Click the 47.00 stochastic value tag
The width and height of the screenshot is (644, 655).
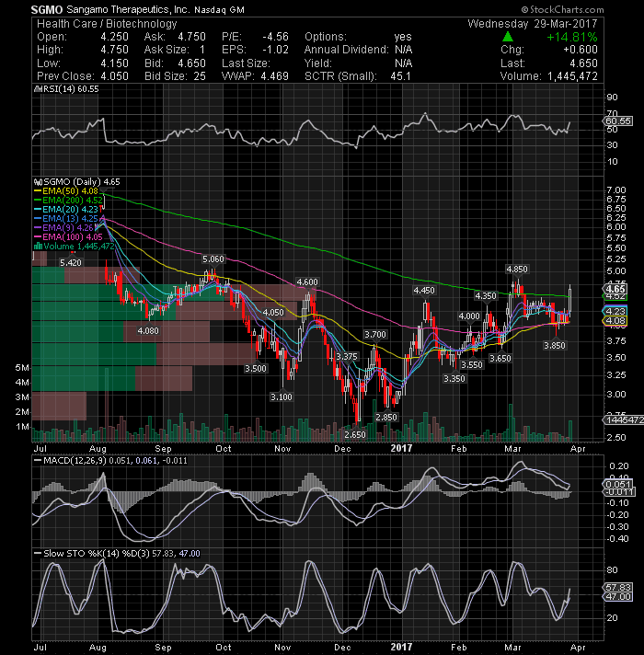click(x=618, y=596)
